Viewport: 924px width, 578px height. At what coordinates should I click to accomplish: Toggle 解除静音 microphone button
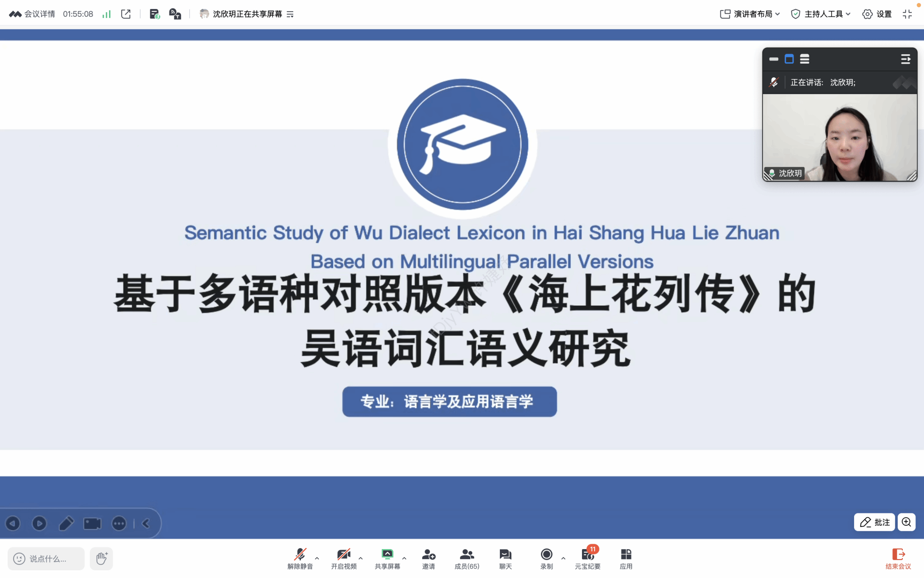point(300,559)
